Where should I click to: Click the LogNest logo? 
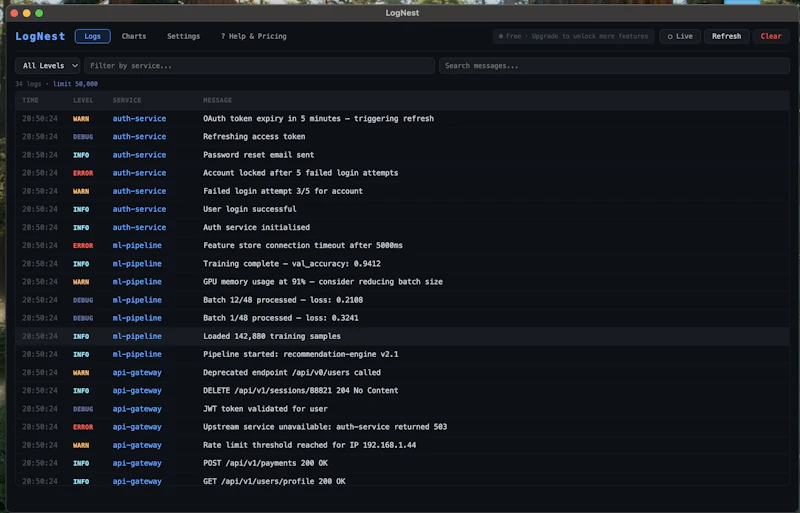click(x=40, y=36)
